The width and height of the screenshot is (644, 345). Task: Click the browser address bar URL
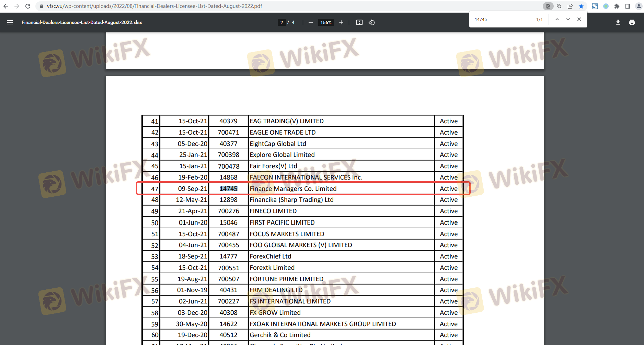[x=154, y=6]
